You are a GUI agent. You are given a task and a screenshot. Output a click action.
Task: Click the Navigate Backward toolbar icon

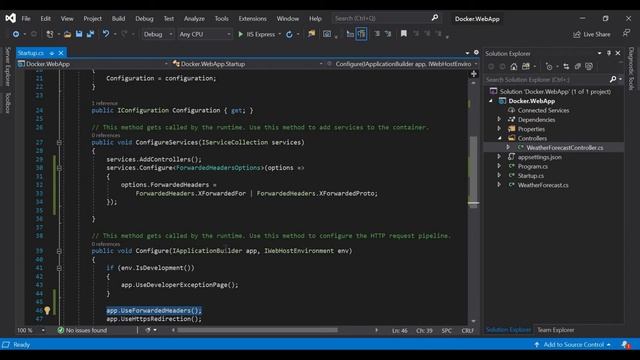(x=16, y=34)
